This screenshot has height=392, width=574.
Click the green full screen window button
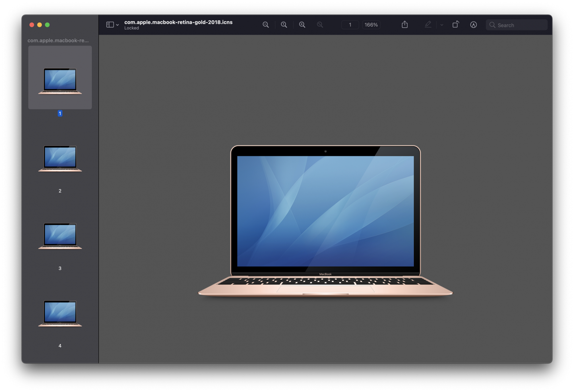(x=47, y=25)
